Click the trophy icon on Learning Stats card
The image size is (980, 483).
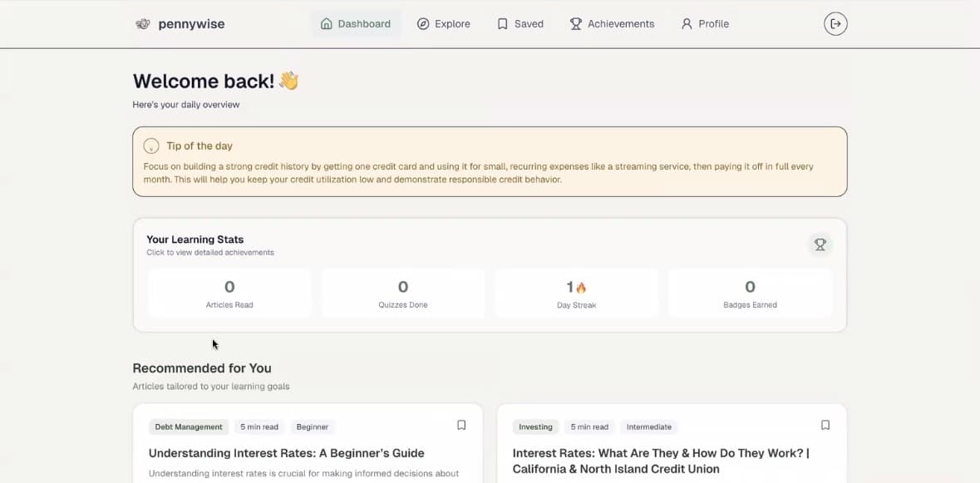click(x=820, y=244)
